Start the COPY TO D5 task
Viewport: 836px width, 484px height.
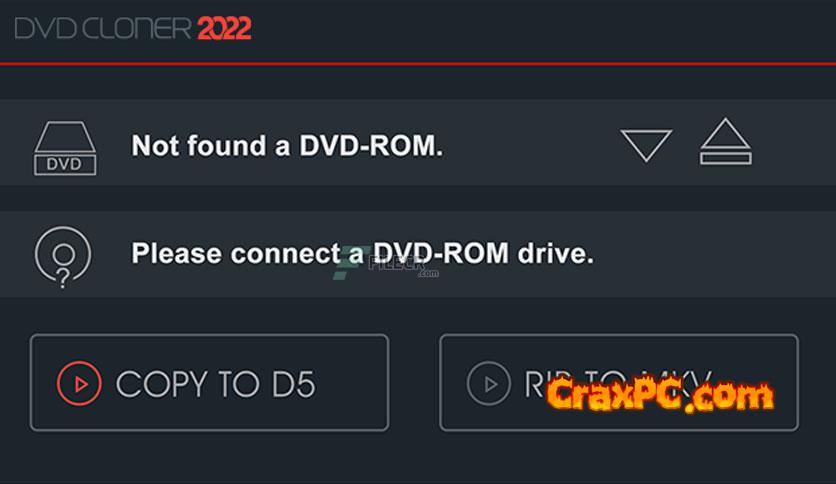click(x=210, y=383)
